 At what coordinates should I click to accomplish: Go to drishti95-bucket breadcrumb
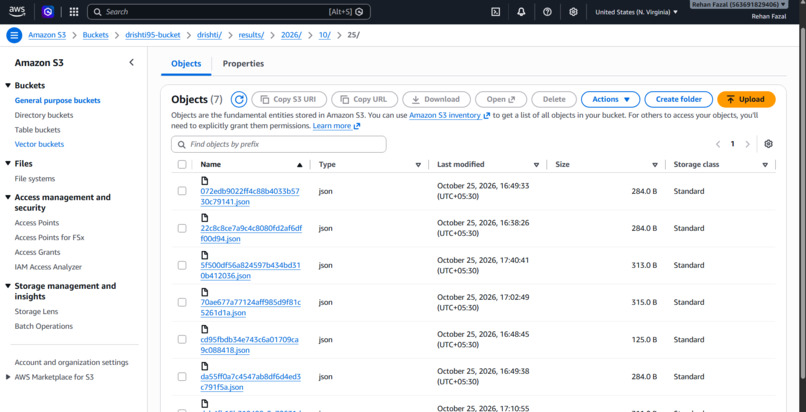tap(153, 35)
